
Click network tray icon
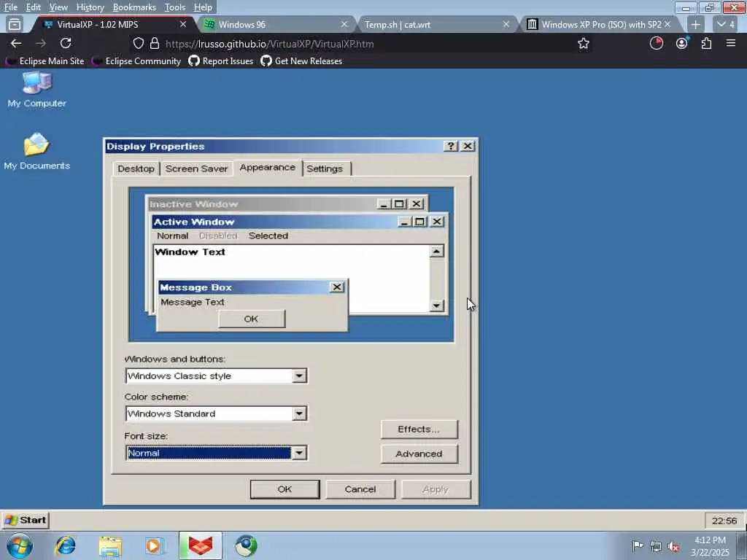pyautogui.click(x=656, y=546)
